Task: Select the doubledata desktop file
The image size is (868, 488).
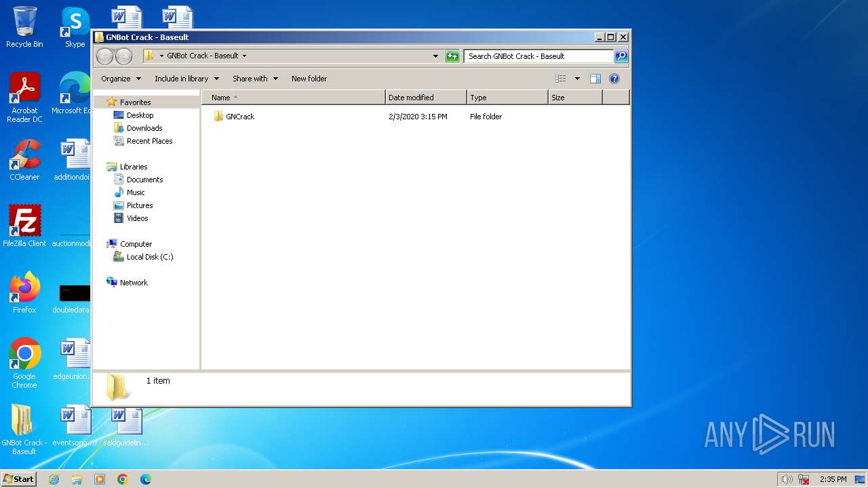Action: click(73, 300)
